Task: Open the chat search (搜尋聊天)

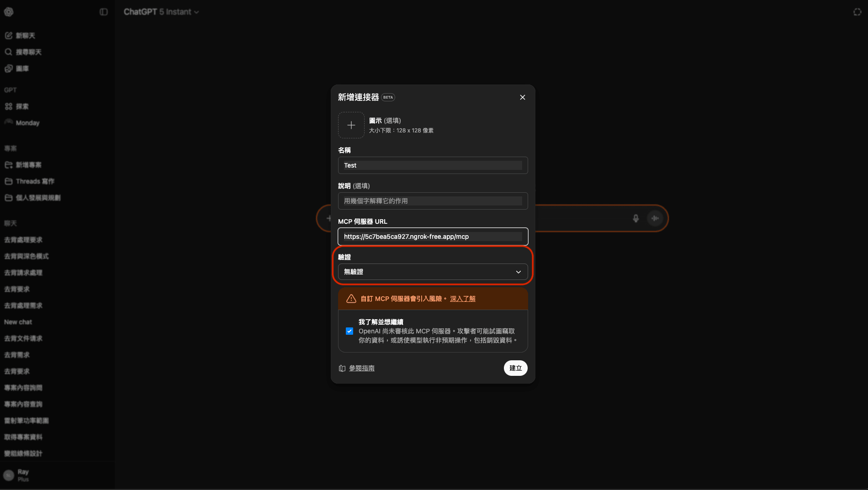Action: [28, 52]
